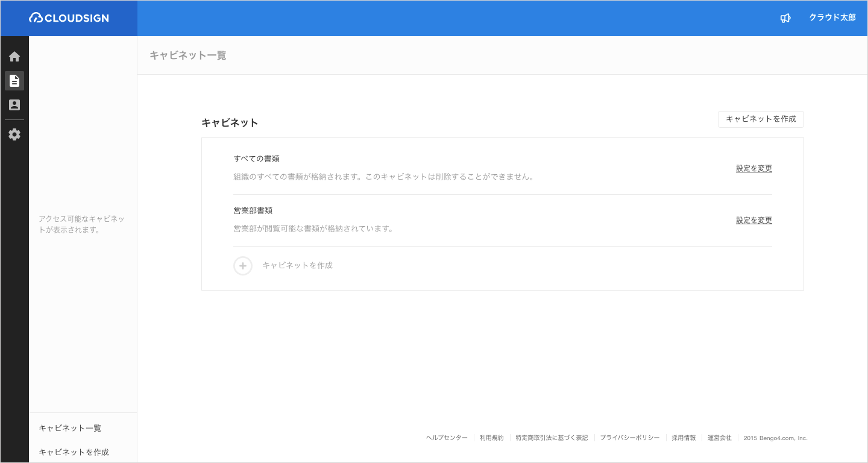Open the 特定商取引法に基づく表記 footer link
The height and width of the screenshot is (463, 868).
[x=552, y=438]
